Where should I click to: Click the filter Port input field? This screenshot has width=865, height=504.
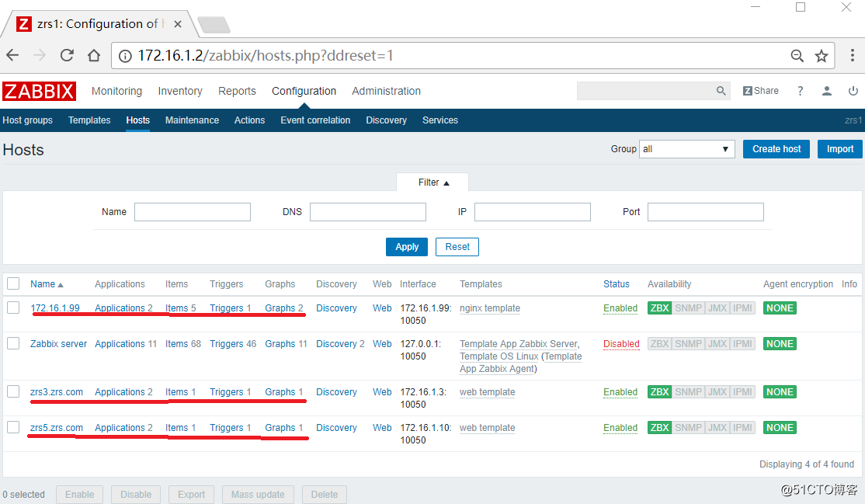[706, 212]
